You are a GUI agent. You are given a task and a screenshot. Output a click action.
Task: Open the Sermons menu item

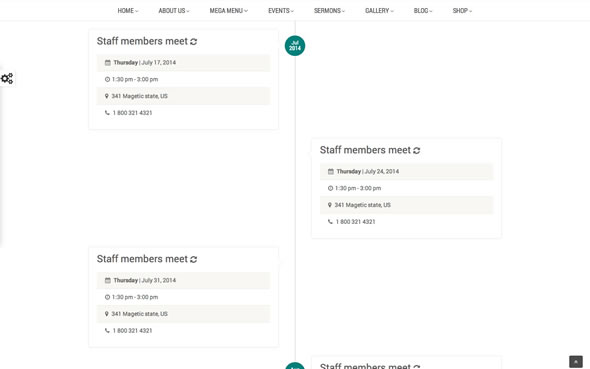[x=329, y=11]
